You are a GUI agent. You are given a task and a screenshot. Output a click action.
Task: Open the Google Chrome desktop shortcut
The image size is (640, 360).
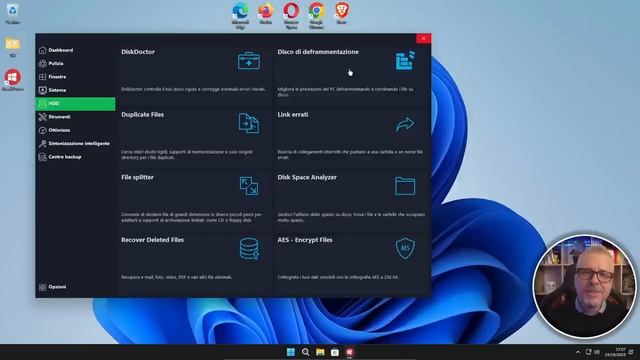point(316,16)
